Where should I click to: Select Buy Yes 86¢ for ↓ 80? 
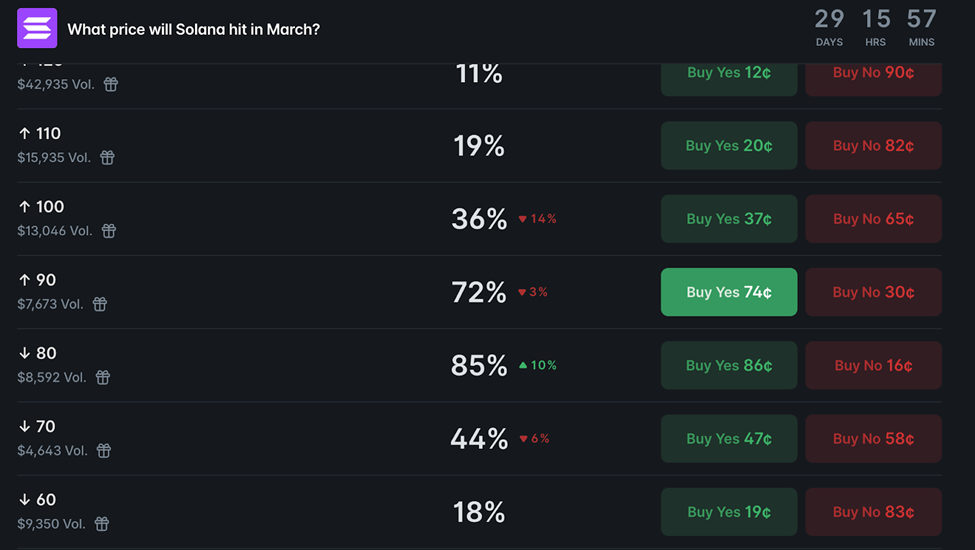[x=729, y=366]
